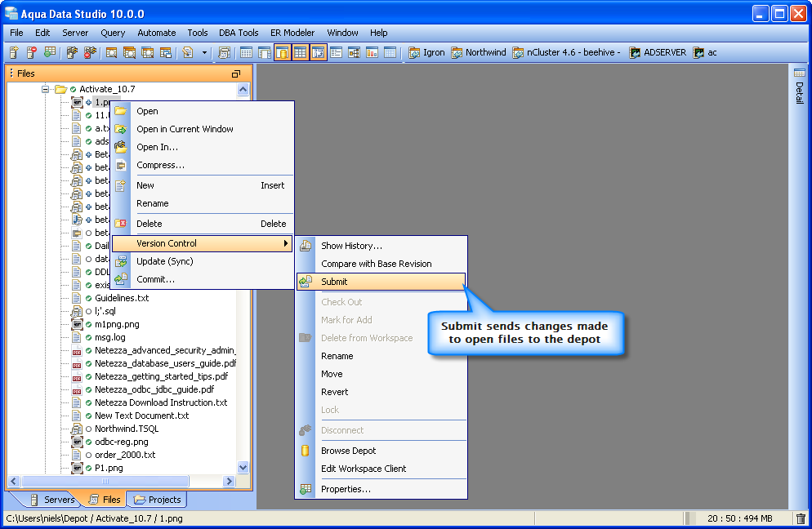The height and width of the screenshot is (529, 812).
Task: Select order_2000.txt in the file tree
Action: coord(125,455)
